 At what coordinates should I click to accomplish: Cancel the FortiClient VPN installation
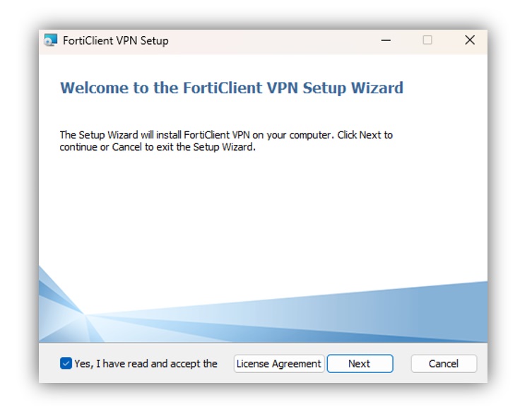(444, 364)
